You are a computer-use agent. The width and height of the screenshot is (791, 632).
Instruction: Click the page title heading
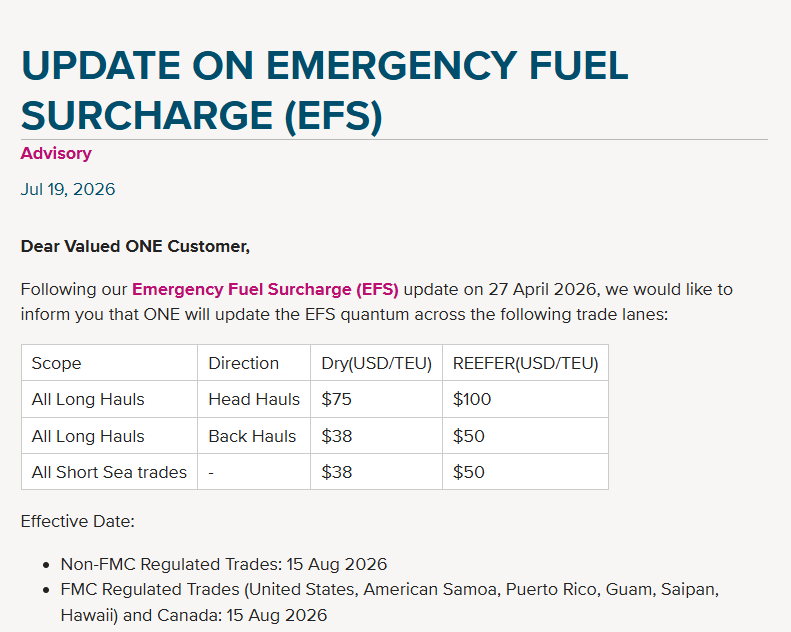pos(324,90)
